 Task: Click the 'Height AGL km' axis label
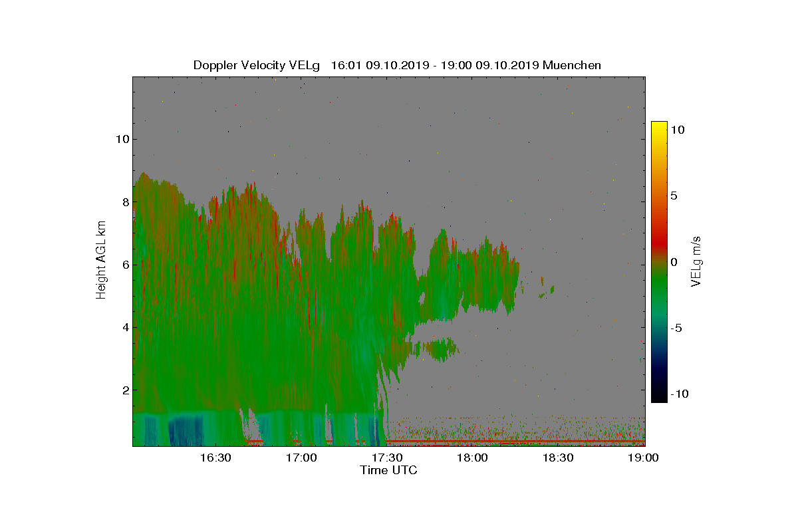pos(101,259)
